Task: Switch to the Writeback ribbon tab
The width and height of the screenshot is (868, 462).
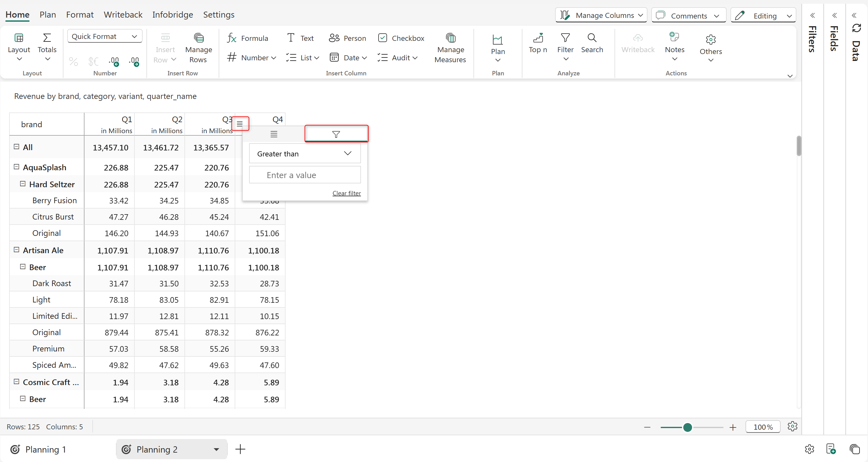Action: point(123,14)
